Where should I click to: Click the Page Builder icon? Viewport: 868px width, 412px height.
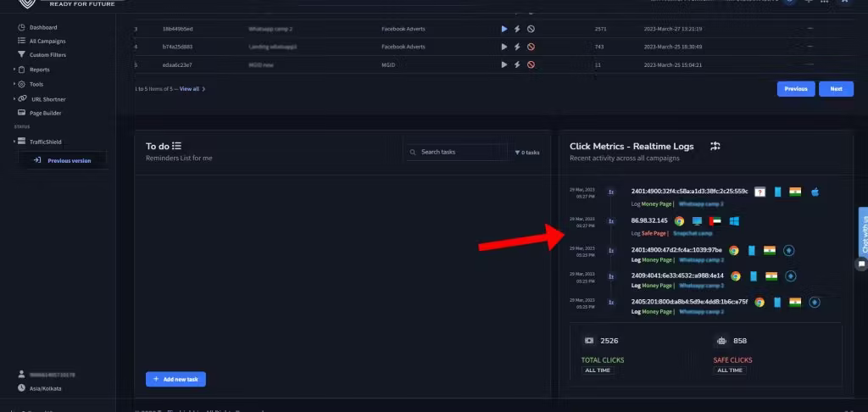[21, 113]
